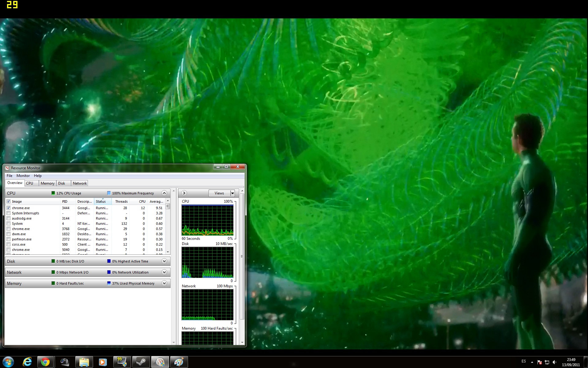Viewport: 588px width, 368px height.
Task: Launch Steam from the taskbar
Action: click(x=141, y=362)
